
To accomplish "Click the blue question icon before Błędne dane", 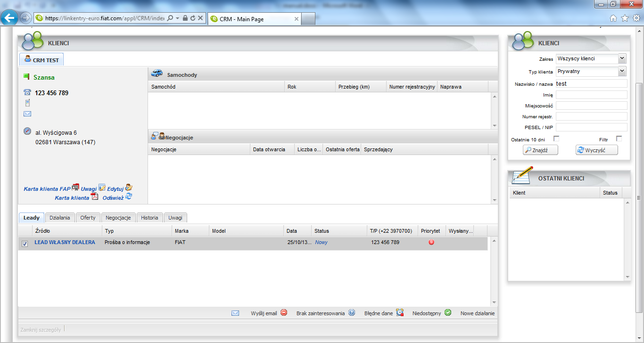I will pyautogui.click(x=352, y=312).
